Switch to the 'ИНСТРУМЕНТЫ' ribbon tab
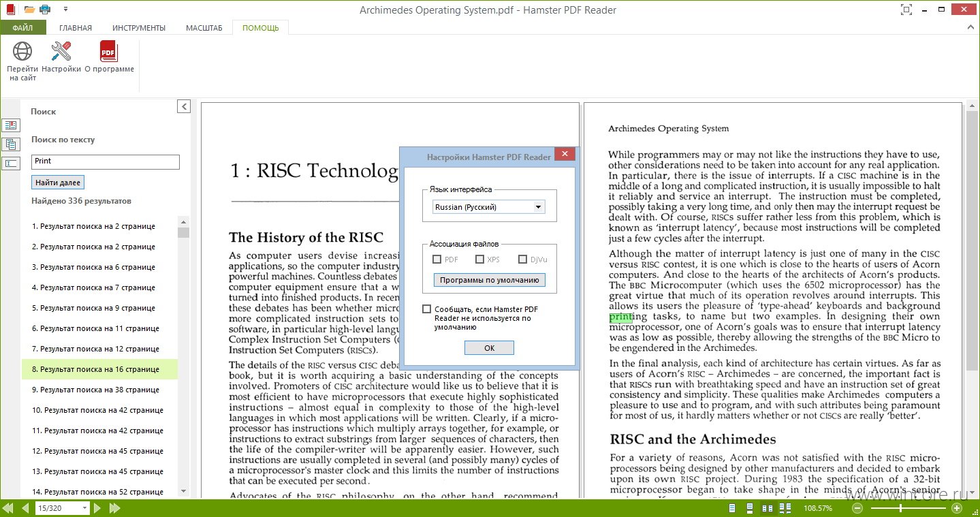This screenshot has width=980, height=517. (139, 28)
